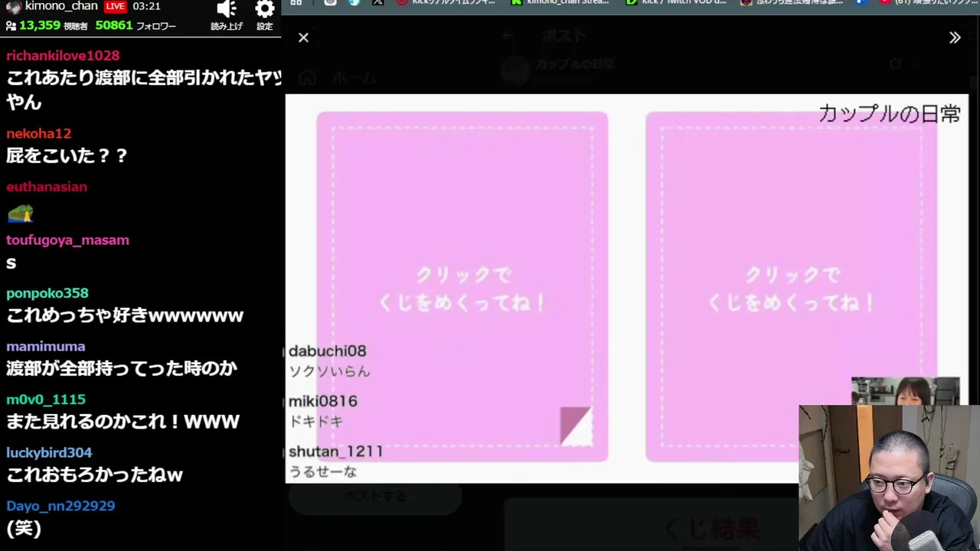Open mamimuma's chat username
This screenshot has width=980, height=551.
coord(46,347)
